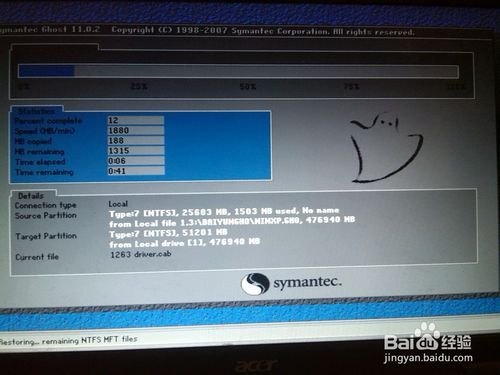This screenshot has width=500, height=375.
Task: Click the 50% mark under progress bar
Action: 248,87
